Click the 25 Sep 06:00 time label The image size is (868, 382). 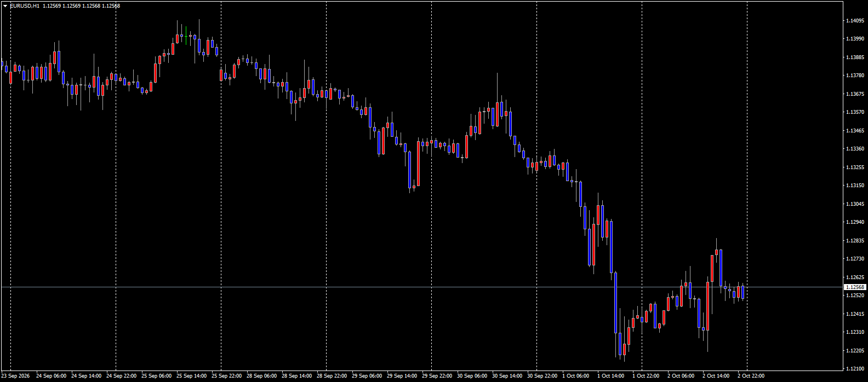tap(156, 376)
